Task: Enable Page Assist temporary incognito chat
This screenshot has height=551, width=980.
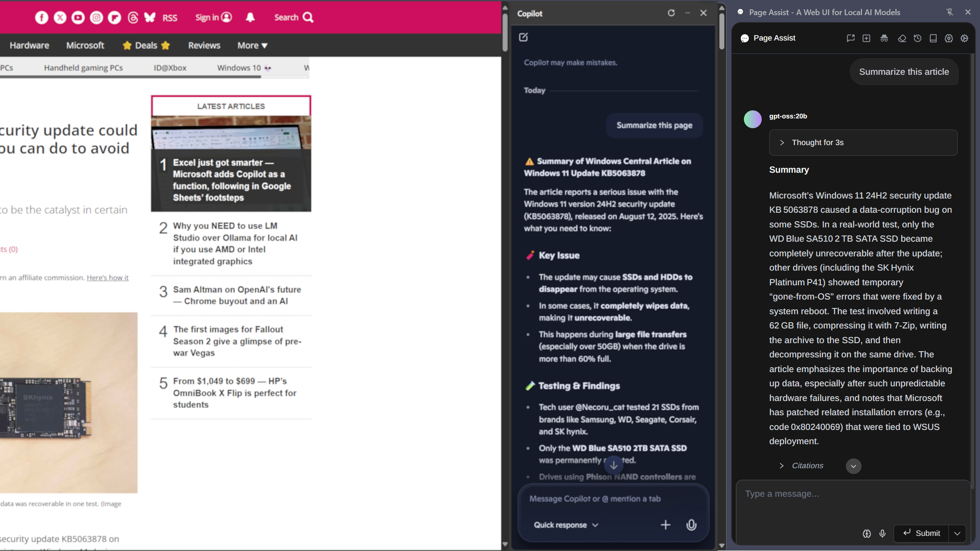Action: (884, 38)
